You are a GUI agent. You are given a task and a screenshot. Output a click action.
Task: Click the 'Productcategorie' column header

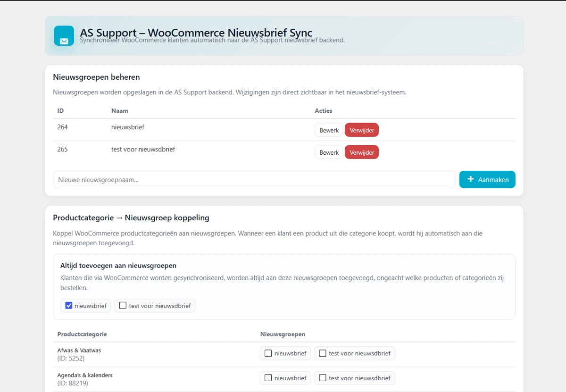(82, 334)
